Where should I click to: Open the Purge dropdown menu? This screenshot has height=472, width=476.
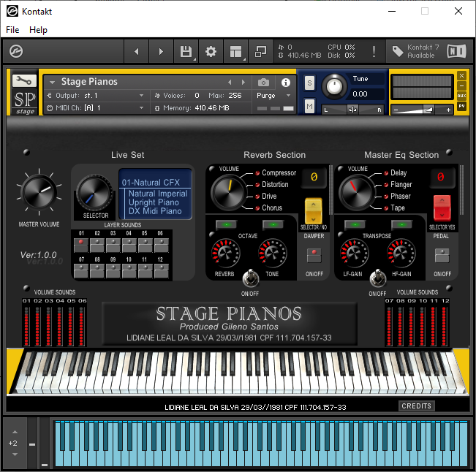tap(273, 96)
